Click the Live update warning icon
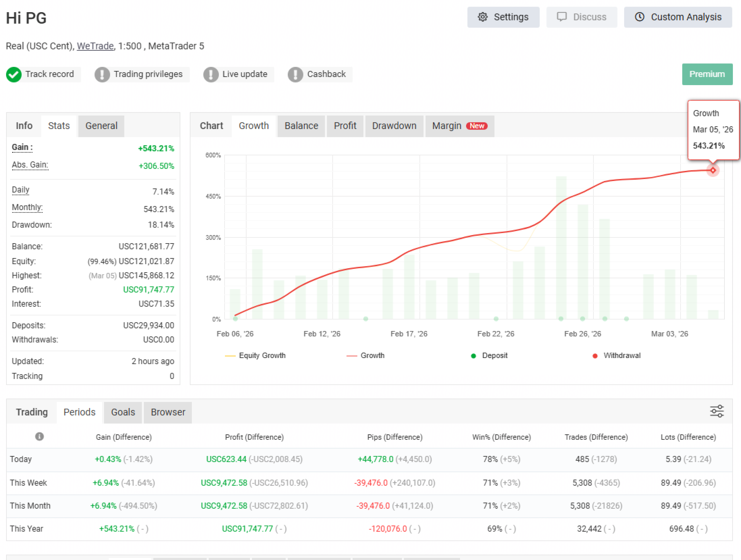741x560 pixels. (211, 74)
